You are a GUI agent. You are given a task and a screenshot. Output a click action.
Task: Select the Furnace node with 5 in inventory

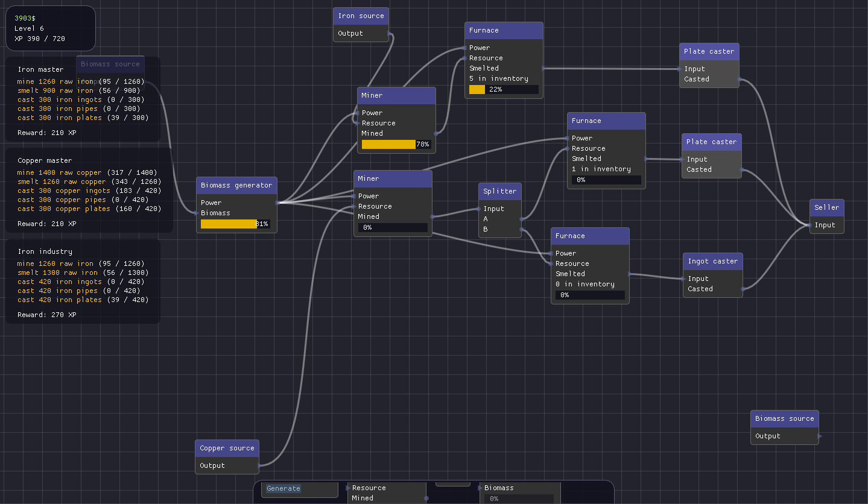[504, 30]
